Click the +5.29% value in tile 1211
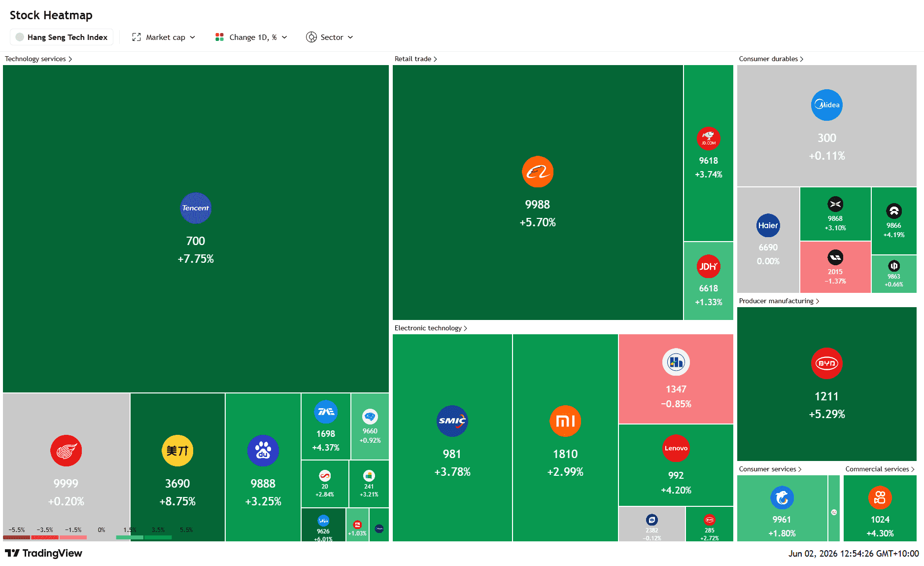The width and height of the screenshot is (924, 566). coord(827,414)
